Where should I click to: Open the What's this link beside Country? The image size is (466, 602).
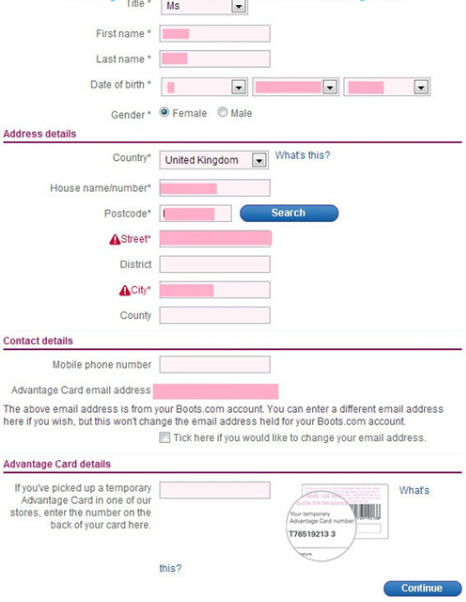click(x=302, y=155)
